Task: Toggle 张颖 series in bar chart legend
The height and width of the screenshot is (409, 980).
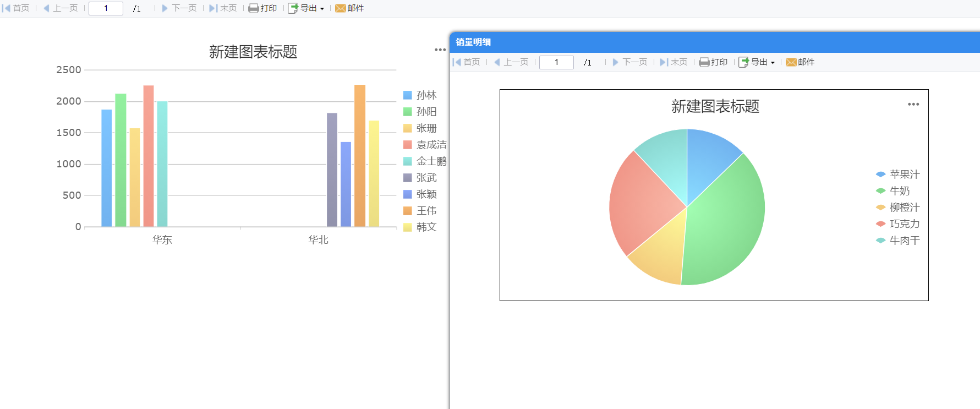Action: (x=420, y=194)
